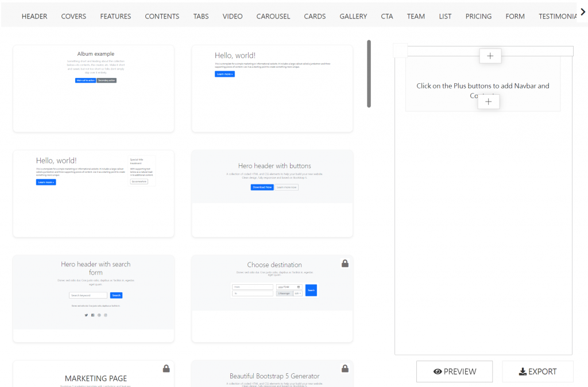The height and width of the screenshot is (387, 588).
Task: Select the CTA tab
Action: point(387,17)
